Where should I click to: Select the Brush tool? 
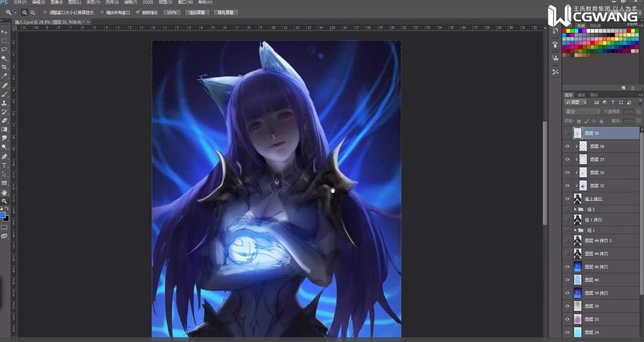(x=4, y=94)
